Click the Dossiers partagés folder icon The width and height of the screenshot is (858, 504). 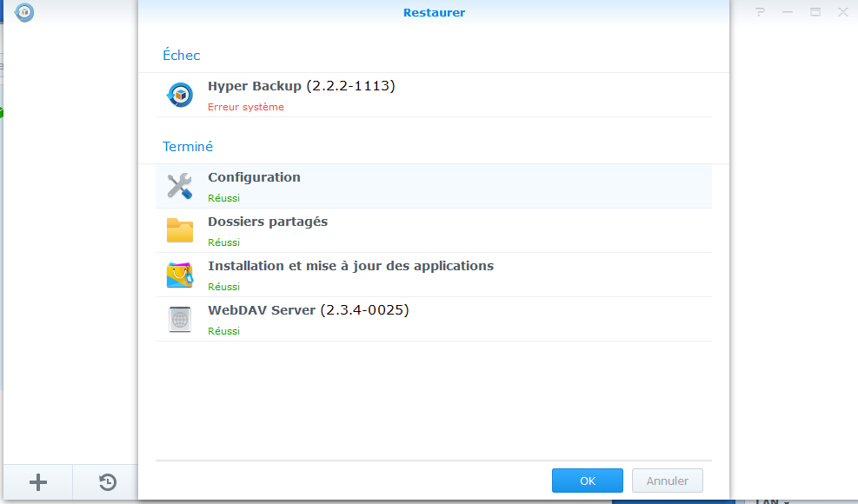point(179,230)
